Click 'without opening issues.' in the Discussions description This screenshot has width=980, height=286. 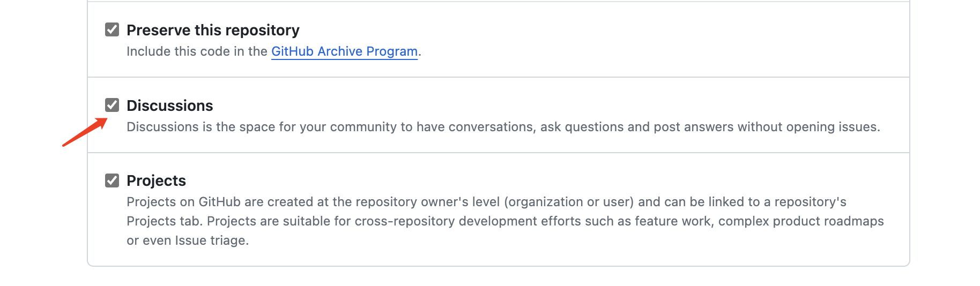[x=808, y=127]
